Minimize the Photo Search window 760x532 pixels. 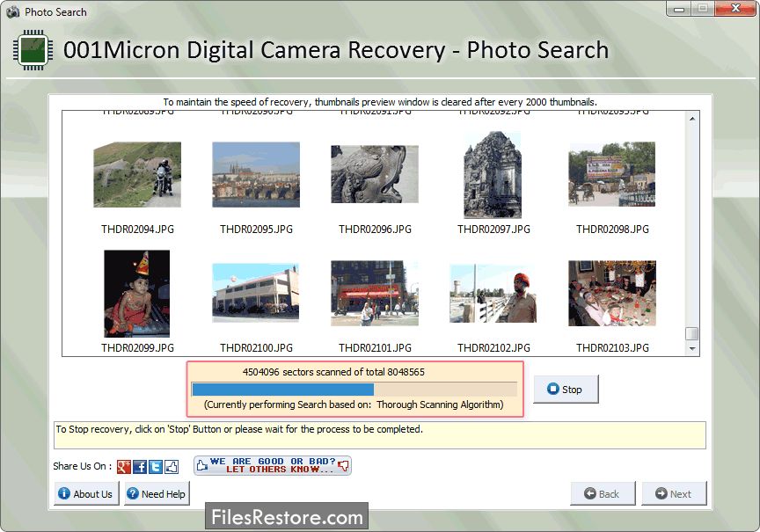click(x=678, y=9)
